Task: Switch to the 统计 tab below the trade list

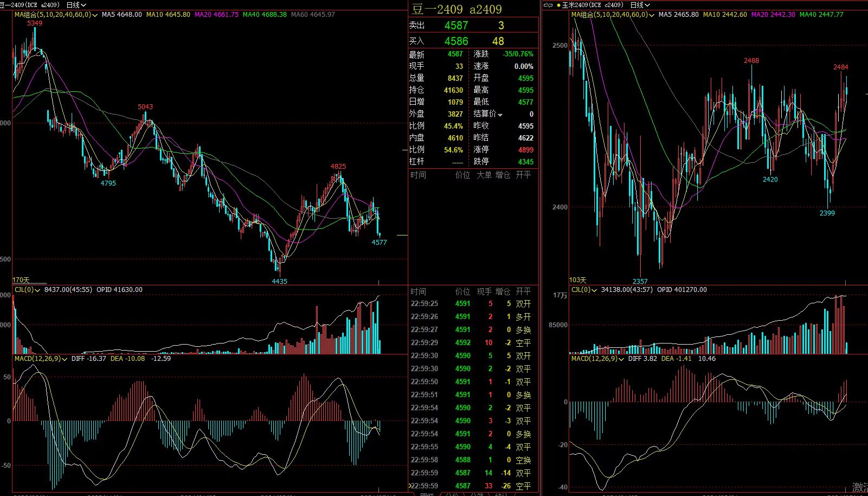Action: 501,493
